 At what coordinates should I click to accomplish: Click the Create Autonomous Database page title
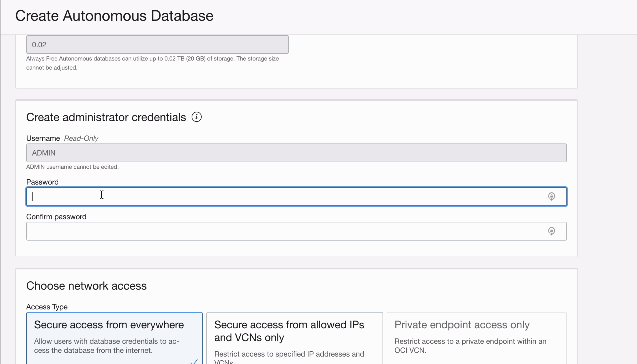[114, 16]
